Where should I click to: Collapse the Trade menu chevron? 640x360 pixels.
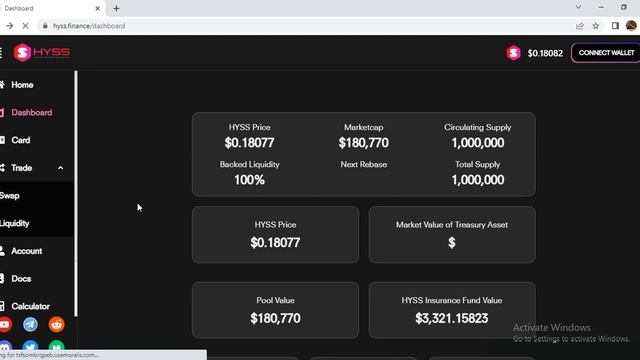[x=60, y=168]
